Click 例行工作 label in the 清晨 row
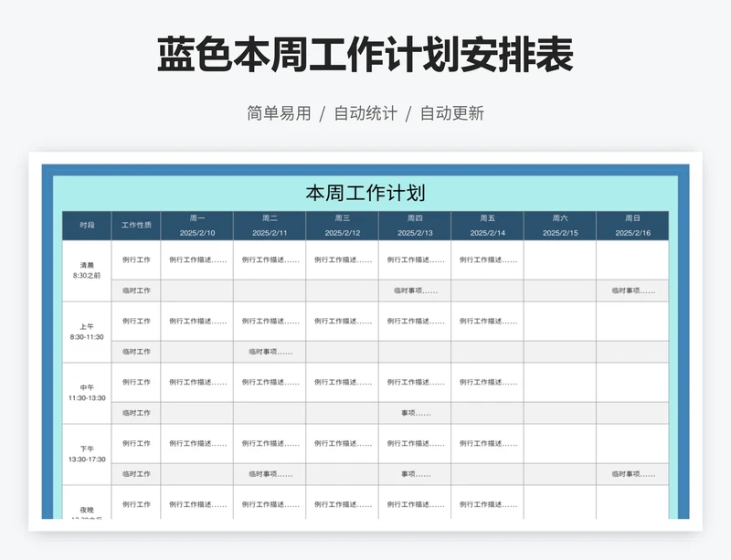 pyautogui.click(x=136, y=260)
